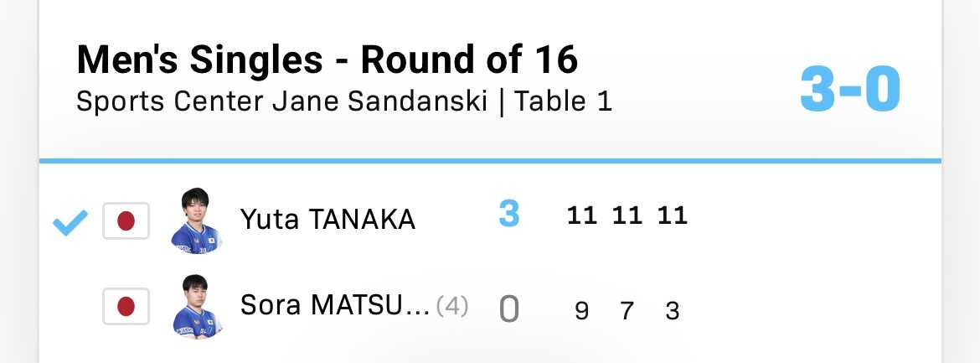Open Yuta TANAKA's profile photo
This screenshot has height=363, width=980.
tap(196, 221)
